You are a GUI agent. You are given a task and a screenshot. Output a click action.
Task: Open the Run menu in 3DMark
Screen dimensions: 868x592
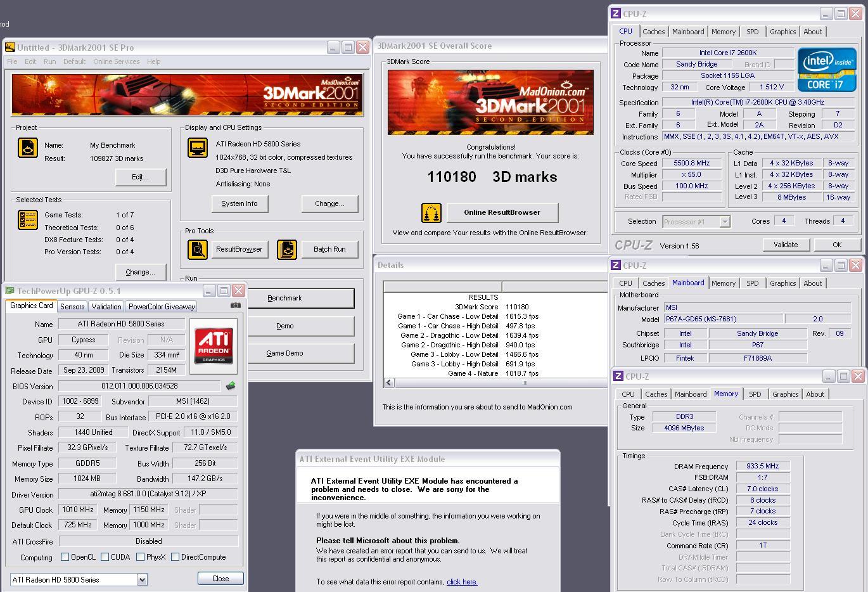[x=49, y=61]
